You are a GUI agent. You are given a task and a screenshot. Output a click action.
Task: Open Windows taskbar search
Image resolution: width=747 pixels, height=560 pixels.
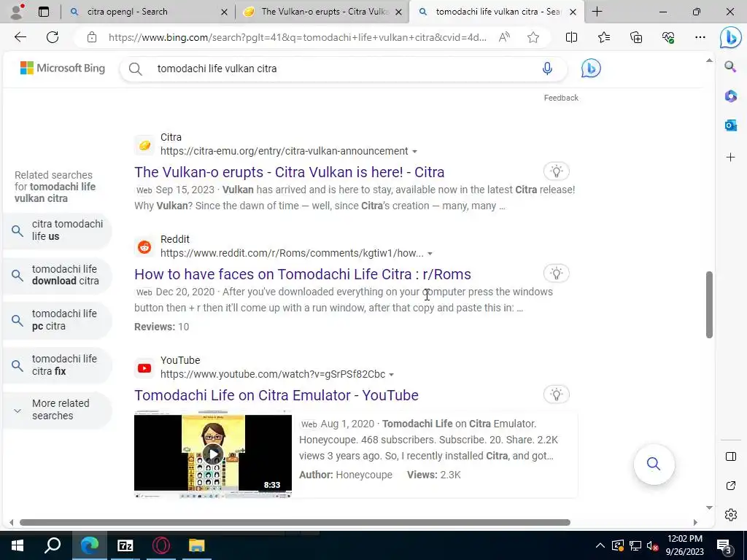(x=53, y=545)
